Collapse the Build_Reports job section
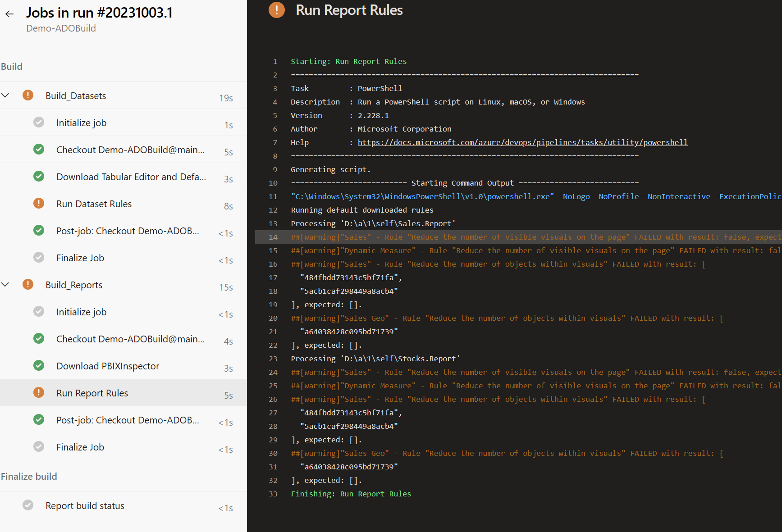This screenshot has height=532, width=782. (5, 284)
